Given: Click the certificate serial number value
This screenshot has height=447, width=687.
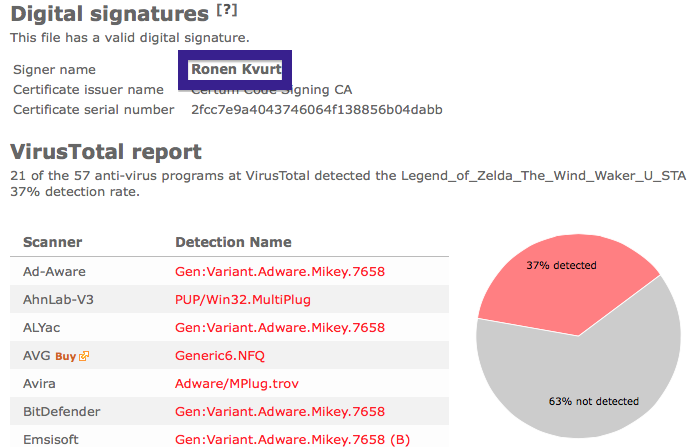Looking at the screenshot, I should (317, 110).
